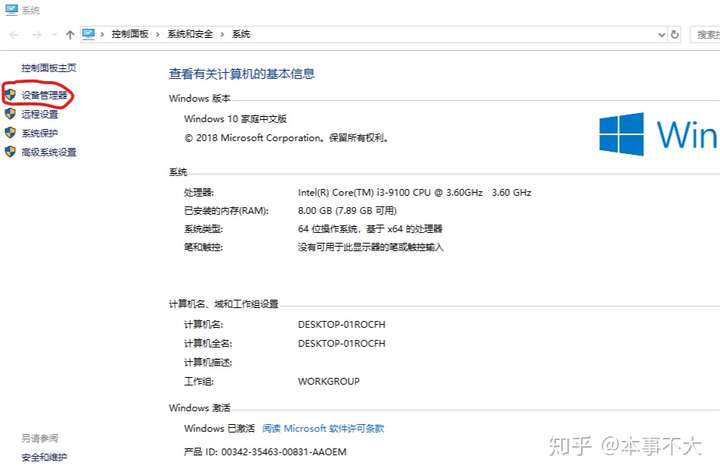Click copyright line 2018 Microsoft Corporation
Image resolution: width=720 pixels, height=475 pixels.
pyautogui.click(x=287, y=138)
